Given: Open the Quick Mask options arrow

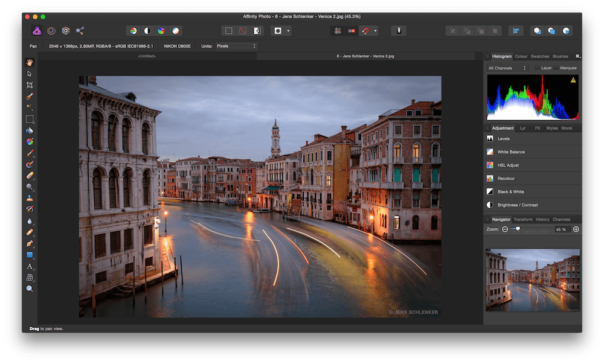Looking at the screenshot, I should 288,31.
